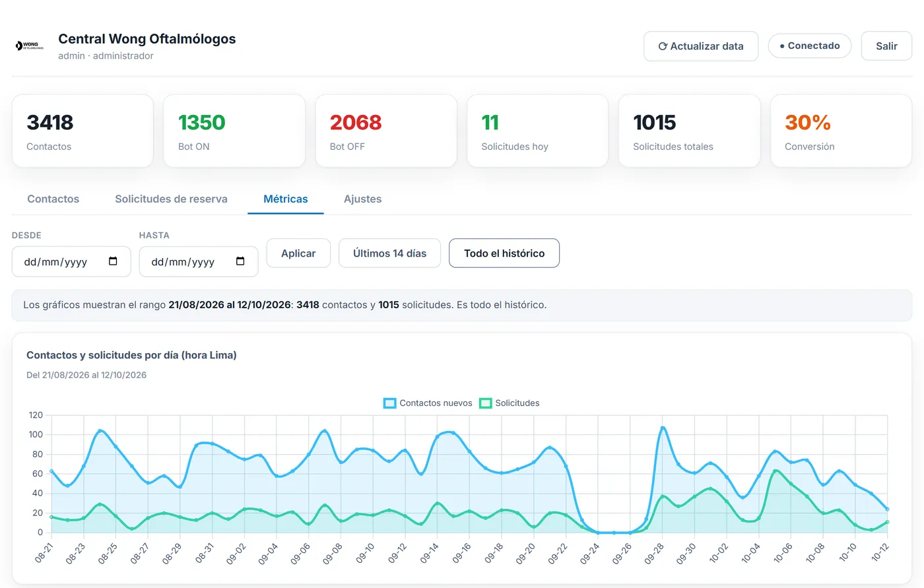Go to the Ajustes tab
This screenshot has height=588, width=924.
(x=362, y=199)
